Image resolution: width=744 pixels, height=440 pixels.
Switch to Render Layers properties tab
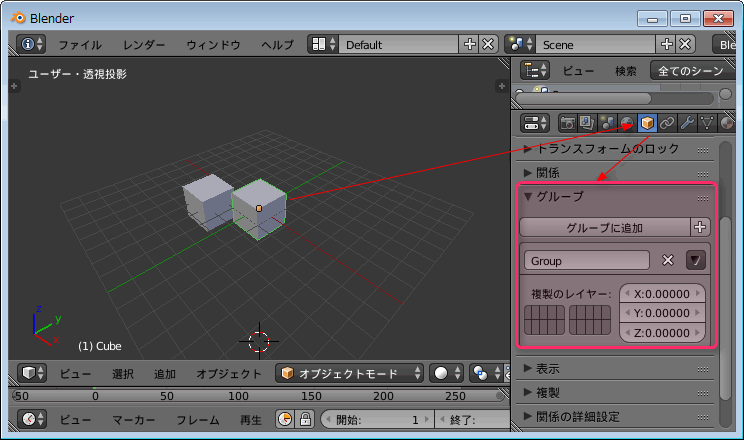(x=587, y=123)
